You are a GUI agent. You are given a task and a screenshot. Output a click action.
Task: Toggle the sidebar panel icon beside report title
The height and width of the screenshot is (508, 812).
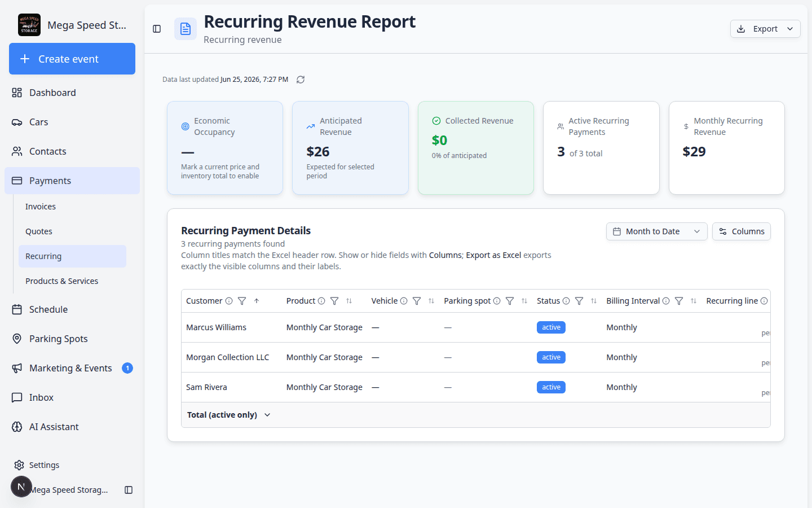pyautogui.click(x=157, y=29)
